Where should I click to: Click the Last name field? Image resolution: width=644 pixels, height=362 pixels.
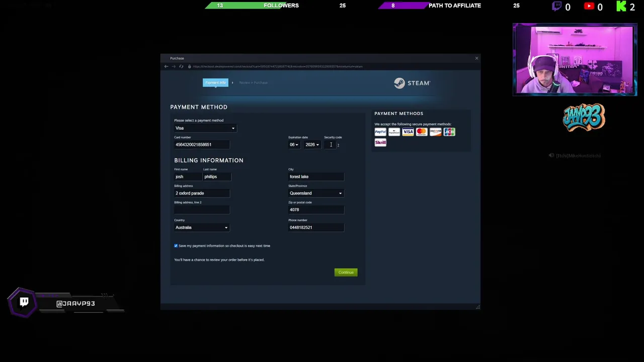(216, 176)
